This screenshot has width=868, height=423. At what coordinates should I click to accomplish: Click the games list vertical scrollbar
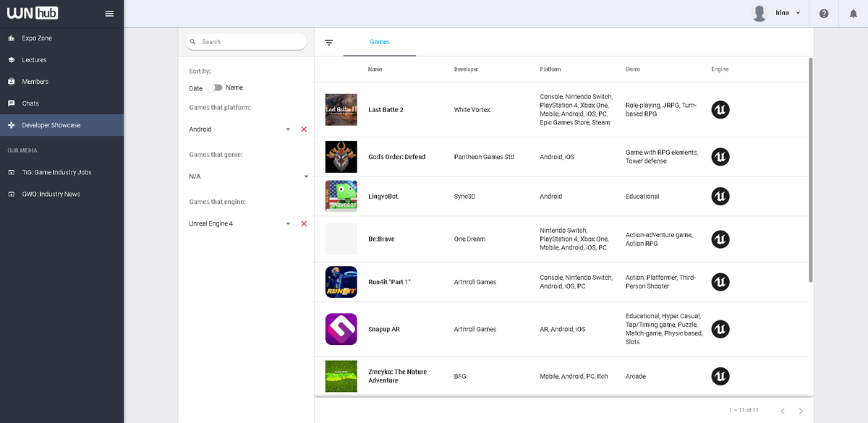coord(810,171)
